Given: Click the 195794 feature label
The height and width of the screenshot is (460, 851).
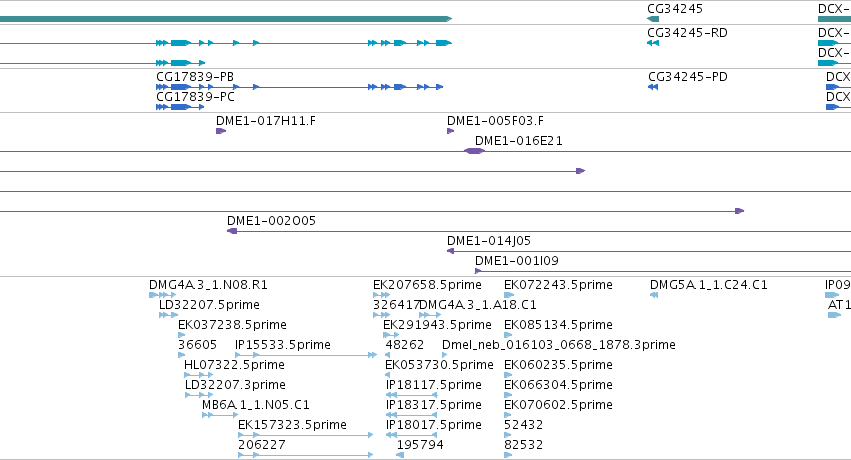Looking at the screenshot, I should tap(420, 445).
